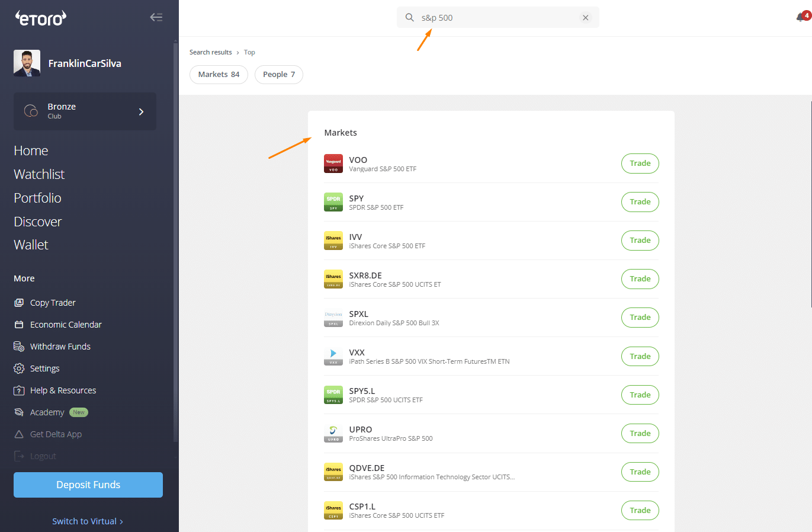The image size is (812, 532).
Task: Click Trade for UPRO
Action: [640, 434]
